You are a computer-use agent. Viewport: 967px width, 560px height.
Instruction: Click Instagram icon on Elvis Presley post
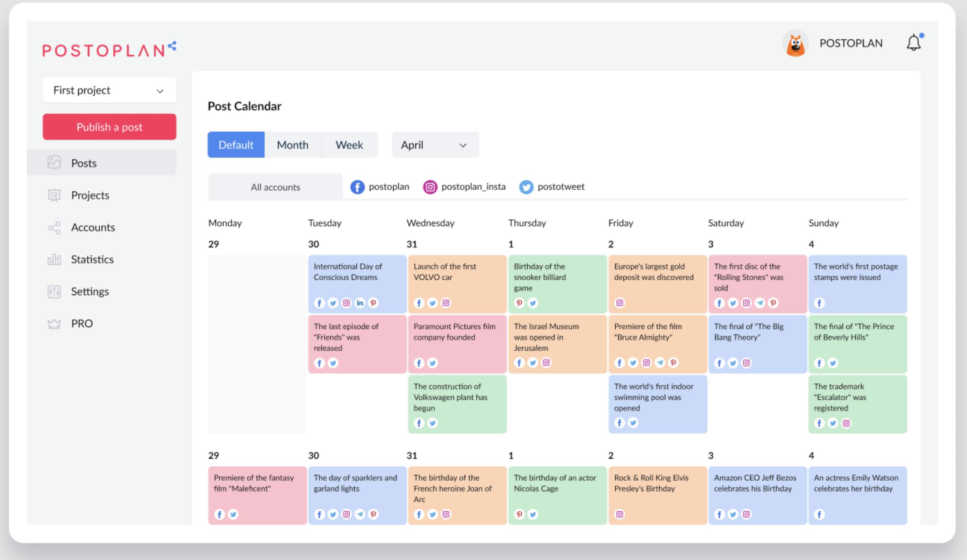(x=619, y=514)
